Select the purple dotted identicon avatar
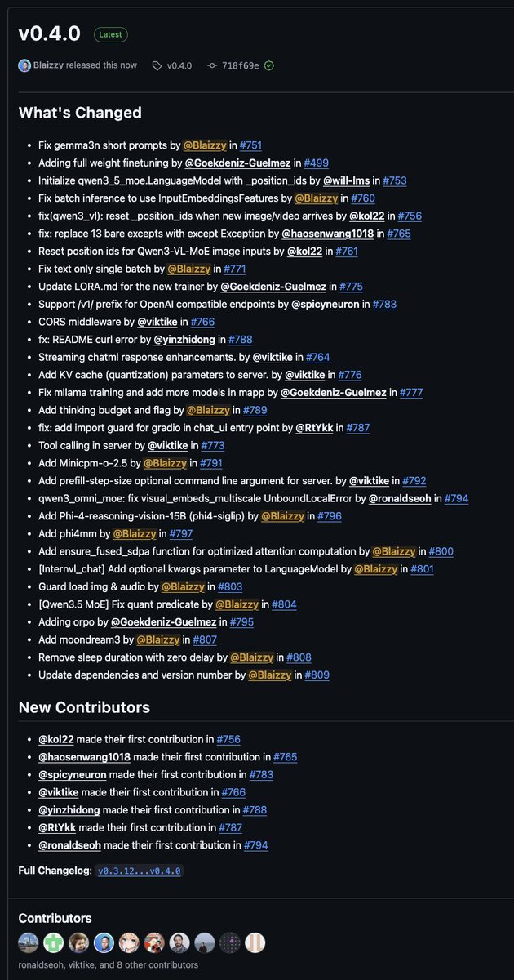The image size is (514, 980). click(x=230, y=942)
